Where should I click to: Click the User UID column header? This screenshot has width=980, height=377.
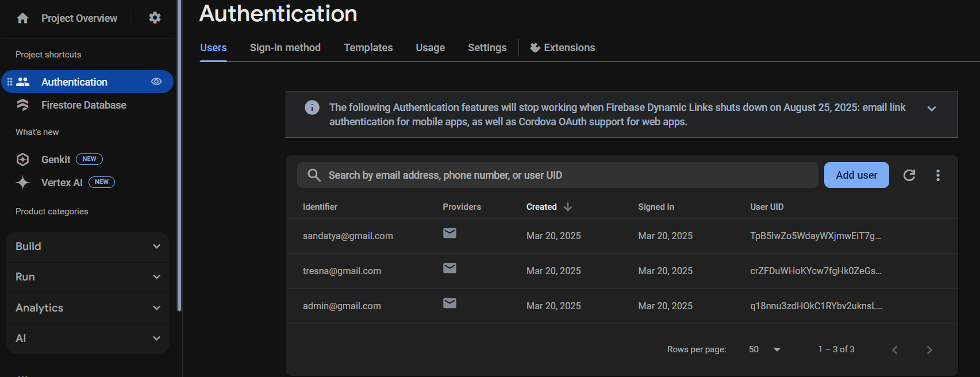767,207
